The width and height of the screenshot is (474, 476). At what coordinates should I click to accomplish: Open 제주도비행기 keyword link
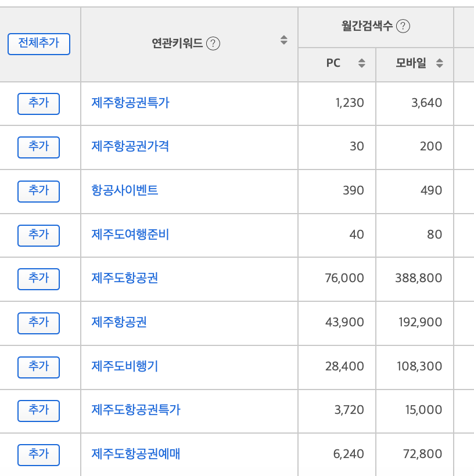pyautogui.click(x=125, y=366)
